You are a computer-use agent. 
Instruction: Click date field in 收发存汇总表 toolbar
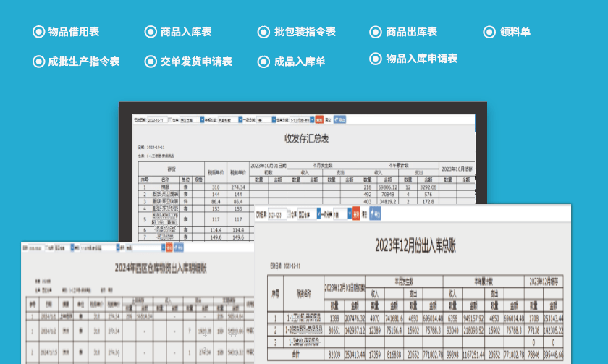pyautogui.click(x=156, y=119)
